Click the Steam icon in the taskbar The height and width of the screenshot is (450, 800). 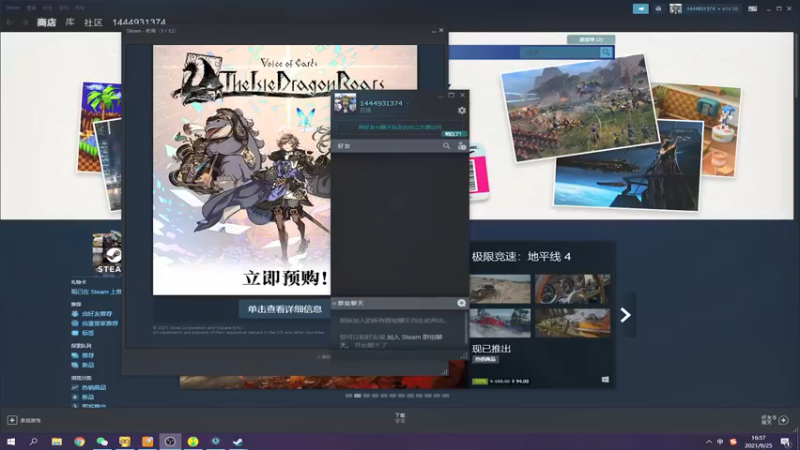[238, 441]
